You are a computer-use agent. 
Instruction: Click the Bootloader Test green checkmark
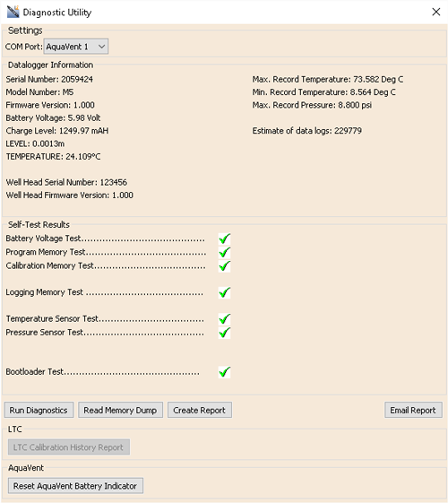coord(224,372)
